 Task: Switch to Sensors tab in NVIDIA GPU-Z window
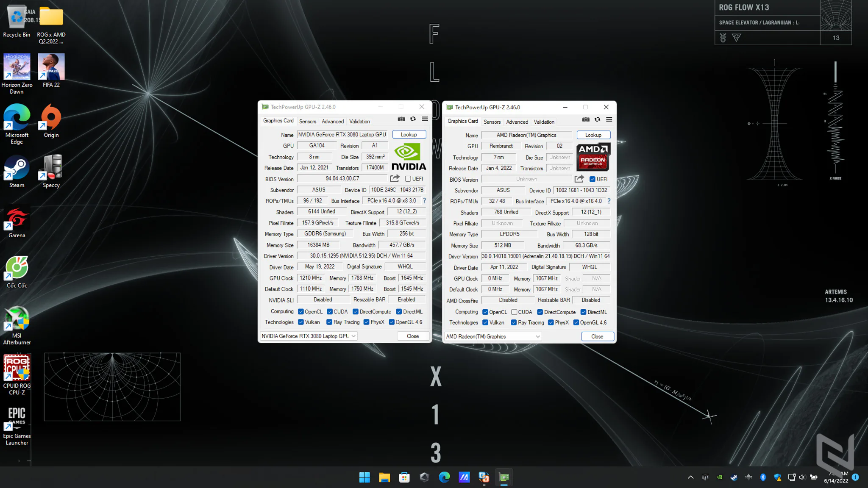coord(308,122)
